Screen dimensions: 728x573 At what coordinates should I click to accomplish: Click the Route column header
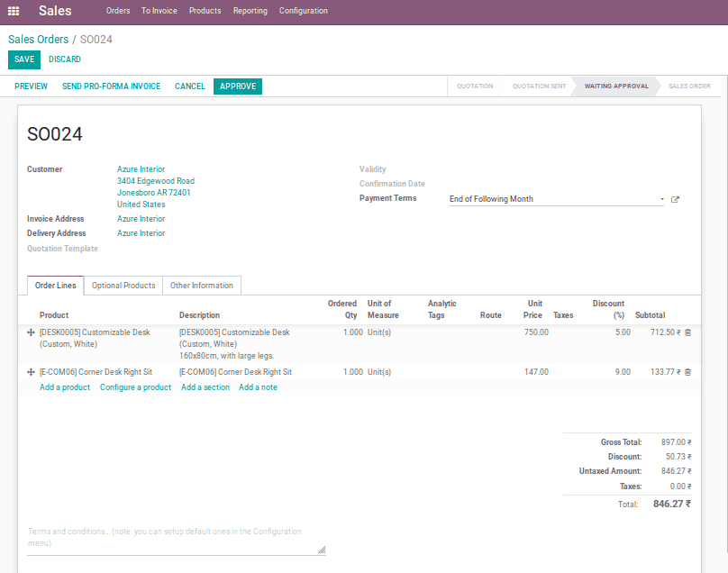pos(491,315)
